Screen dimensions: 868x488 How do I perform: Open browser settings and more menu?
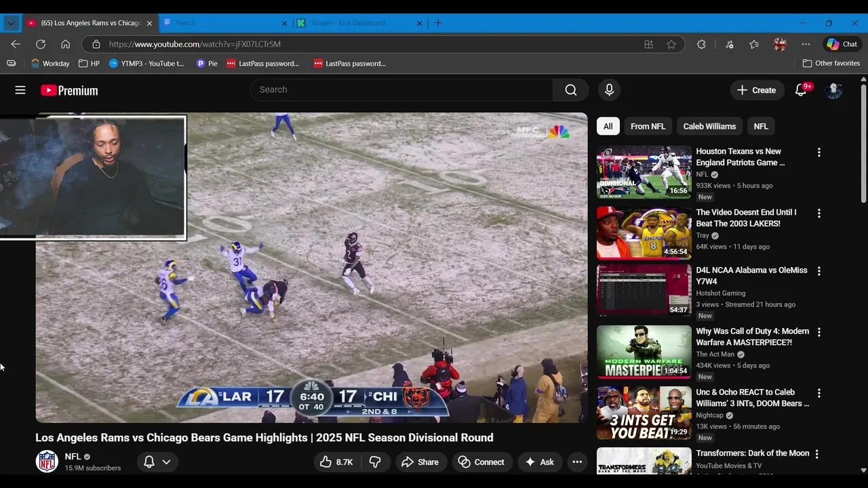(806, 44)
